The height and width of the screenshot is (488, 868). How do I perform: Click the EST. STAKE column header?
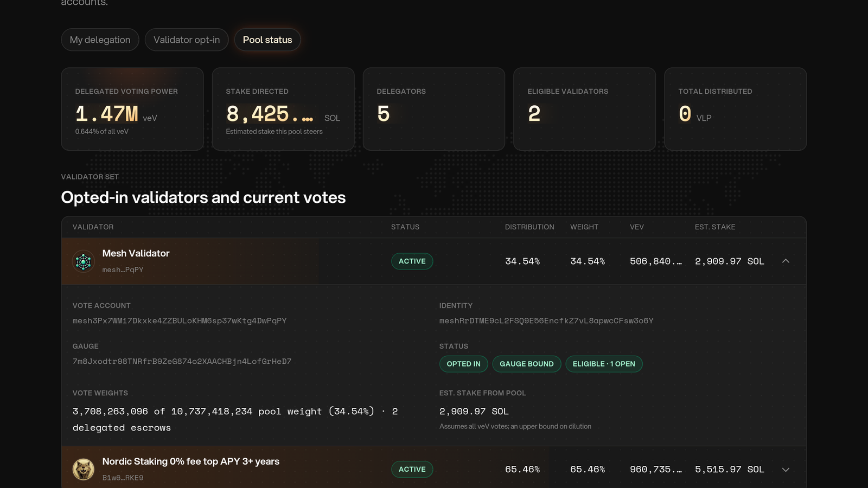pyautogui.click(x=715, y=227)
